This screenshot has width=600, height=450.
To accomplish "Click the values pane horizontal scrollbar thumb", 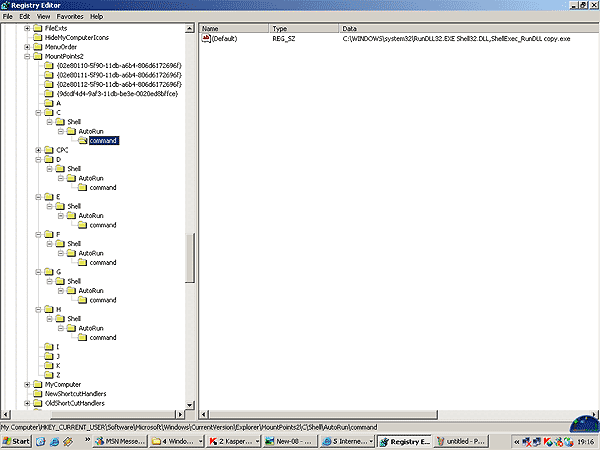I will [x=323, y=414].
